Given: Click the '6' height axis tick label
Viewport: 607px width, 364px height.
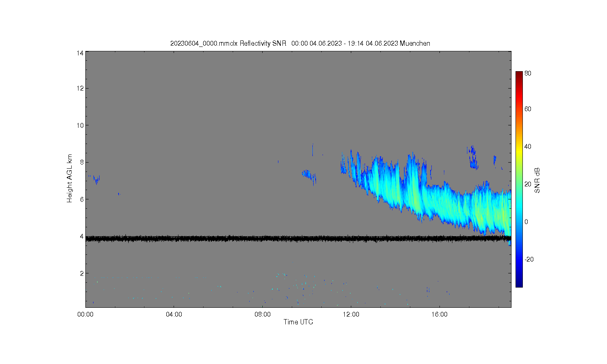Looking at the screenshot, I should coord(82,199).
